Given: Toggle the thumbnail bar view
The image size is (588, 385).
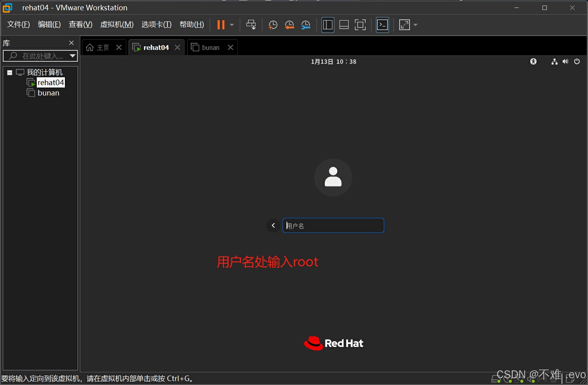Looking at the screenshot, I should pos(344,25).
